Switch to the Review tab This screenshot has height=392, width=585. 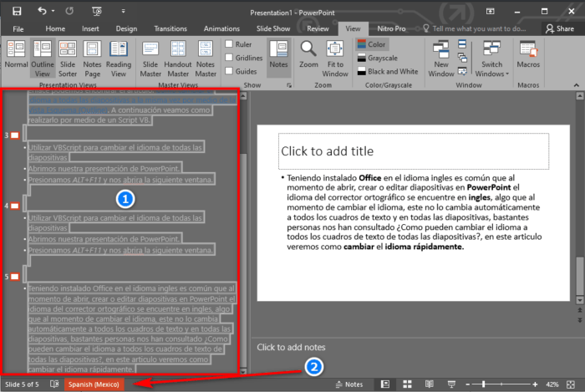[318, 28]
